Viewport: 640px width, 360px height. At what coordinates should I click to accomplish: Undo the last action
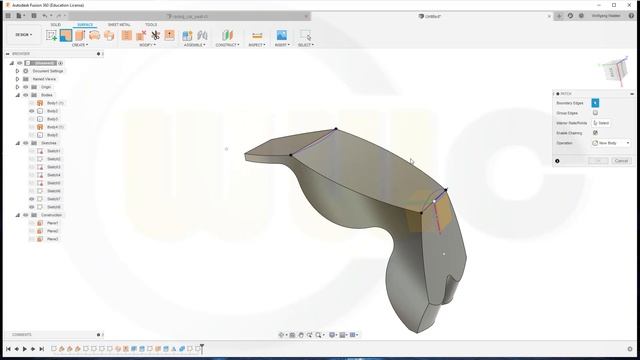(x=45, y=16)
